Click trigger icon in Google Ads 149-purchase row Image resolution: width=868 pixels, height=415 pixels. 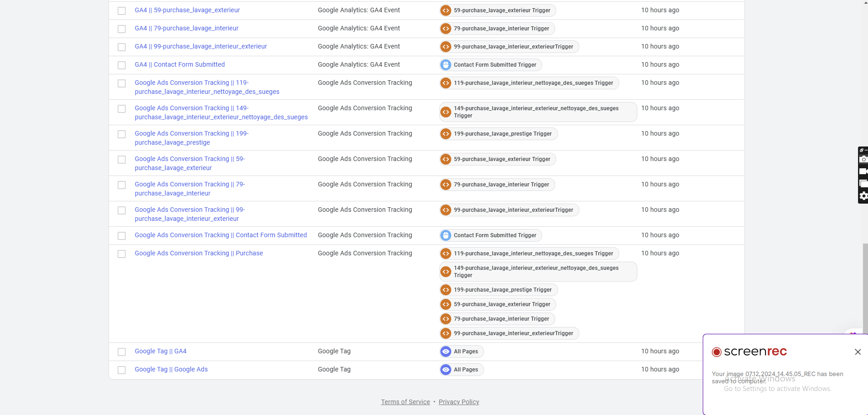point(446,112)
